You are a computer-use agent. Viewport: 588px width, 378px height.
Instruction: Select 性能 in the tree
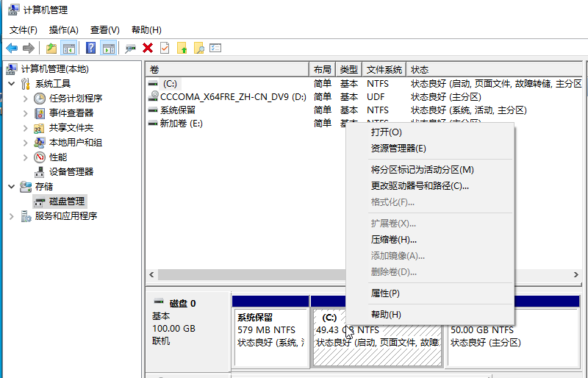tap(58, 157)
